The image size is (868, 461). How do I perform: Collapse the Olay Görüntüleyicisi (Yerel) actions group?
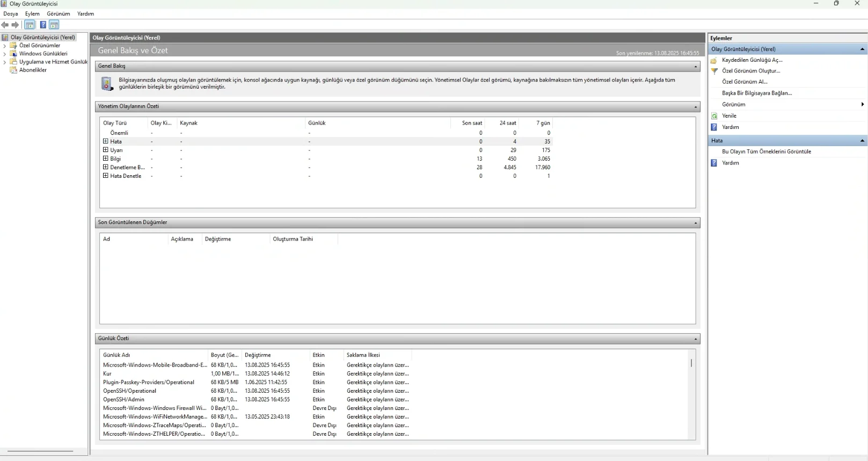pos(862,49)
